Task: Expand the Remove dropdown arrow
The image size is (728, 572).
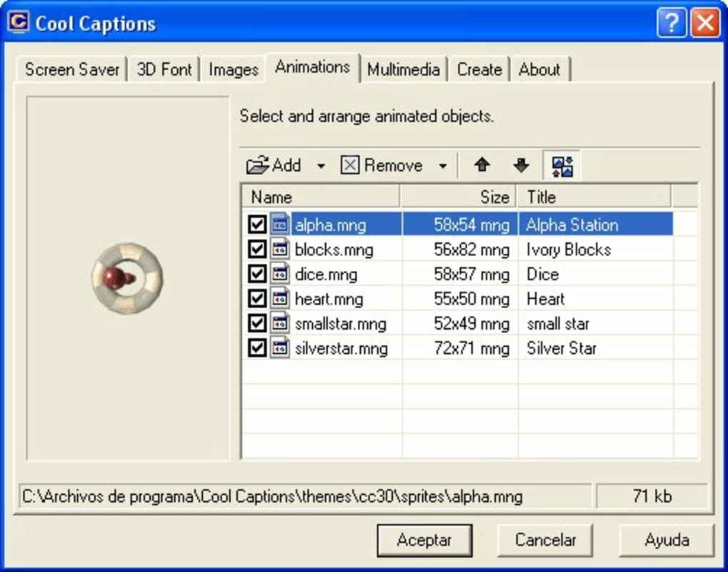Action: tap(443, 166)
